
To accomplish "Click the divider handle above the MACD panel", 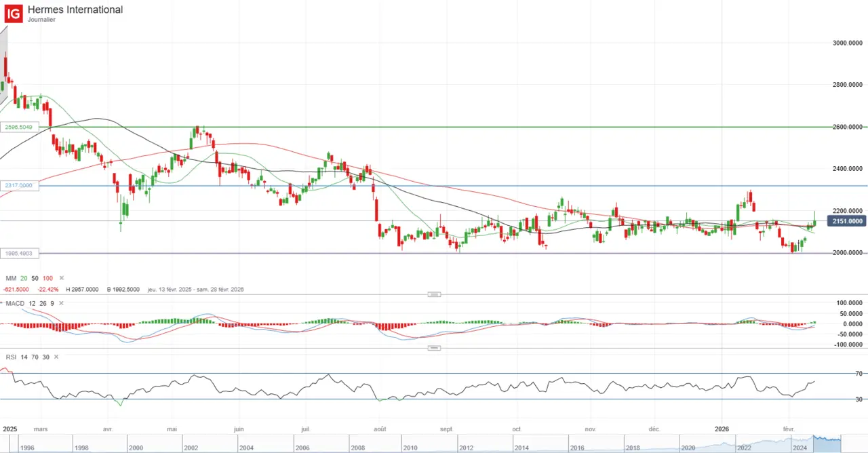I will click(434, 294).
